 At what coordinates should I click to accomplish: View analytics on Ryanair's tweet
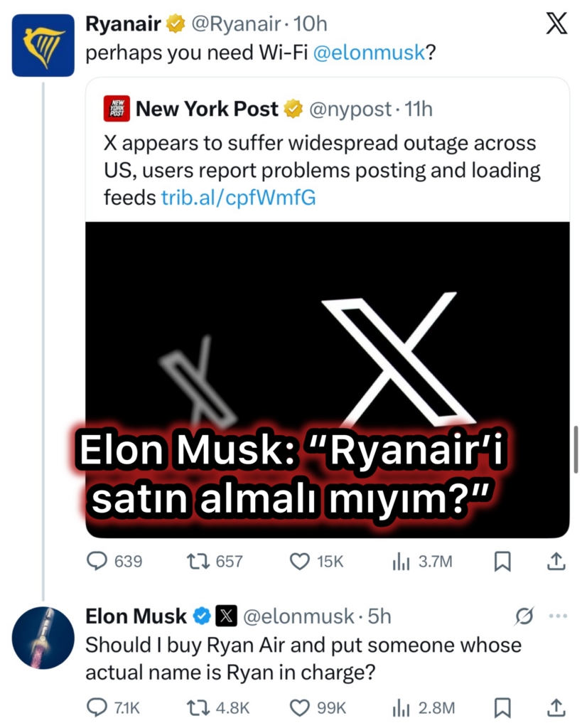[x=400, y=562]
